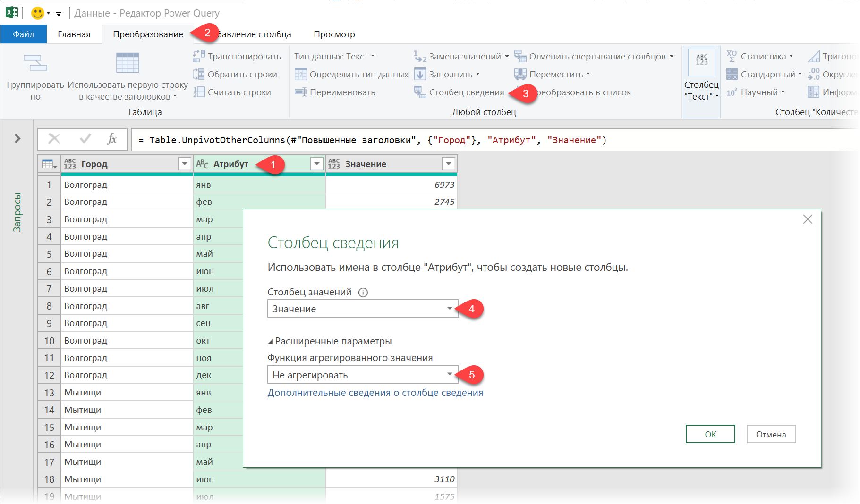Switch to the Просмотр tab
This screenshot has width=860, height=504.
coord(334,34)
